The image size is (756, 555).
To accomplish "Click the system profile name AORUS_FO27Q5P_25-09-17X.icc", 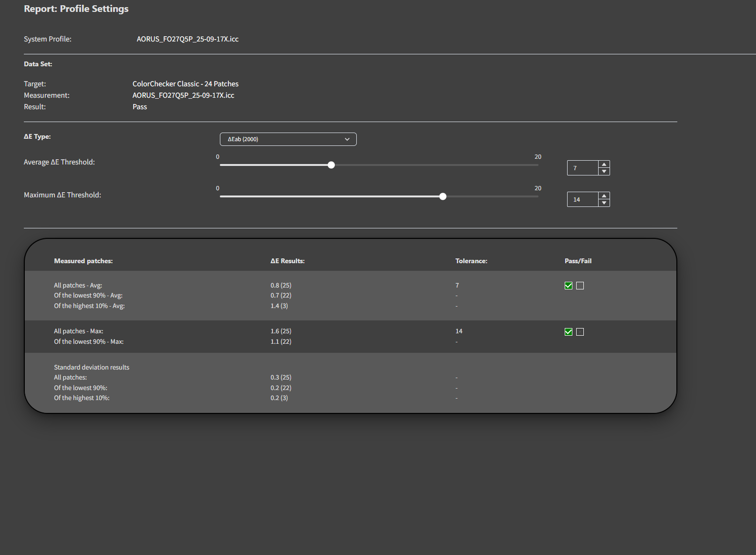I will [187, 39].
